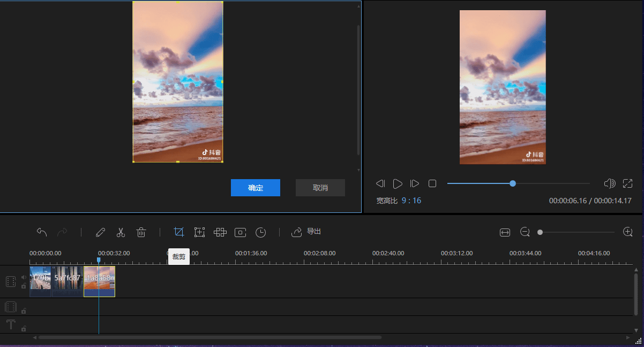Select the crop (裁剪) tool icon
The height and width of the screenshot is (347, 644).
[179, 232]
